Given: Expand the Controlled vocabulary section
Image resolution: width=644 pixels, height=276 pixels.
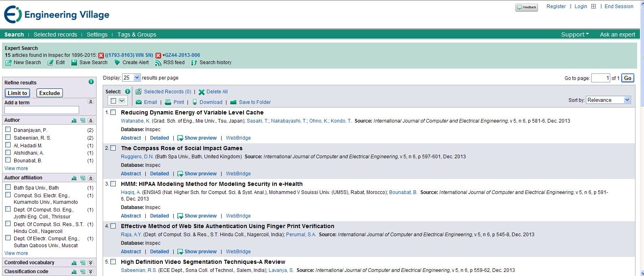Looking at the screenshot, I should (x=90, y=263).
